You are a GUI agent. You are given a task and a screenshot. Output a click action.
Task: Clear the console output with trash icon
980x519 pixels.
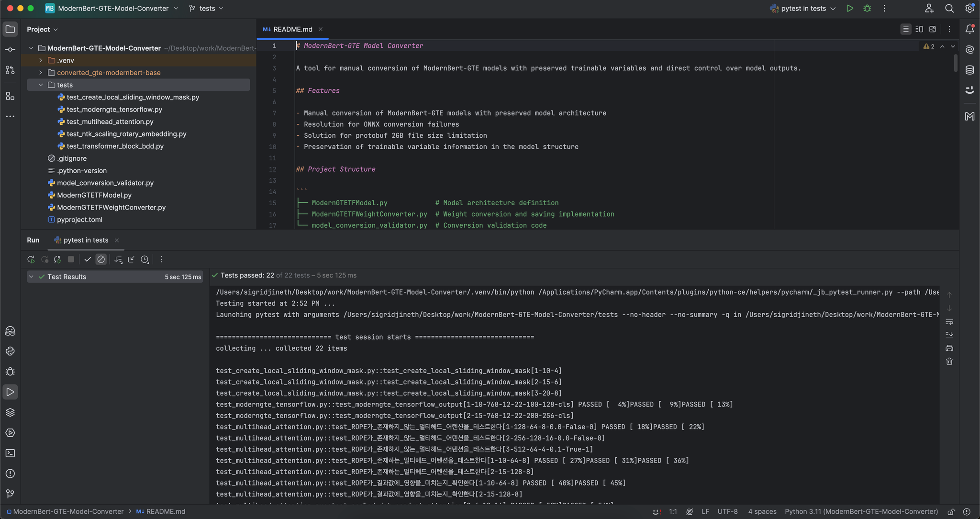point(949,362)
